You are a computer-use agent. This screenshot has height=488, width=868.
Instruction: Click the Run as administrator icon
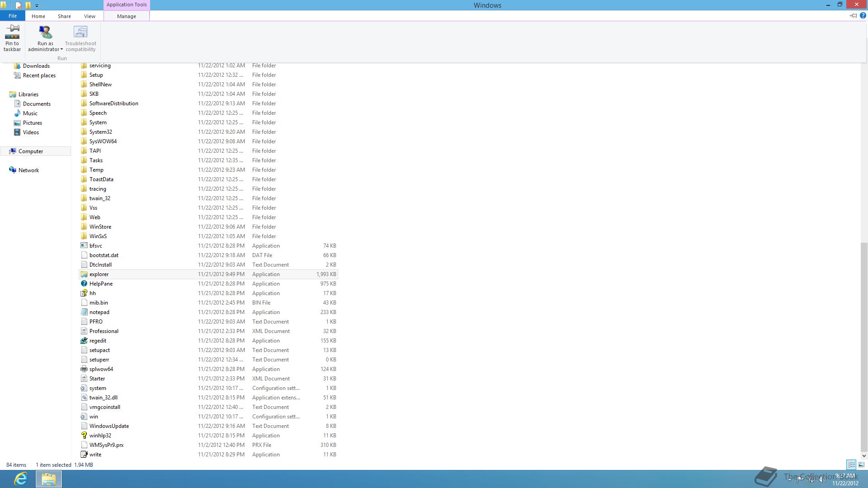[x=45, y=32]
